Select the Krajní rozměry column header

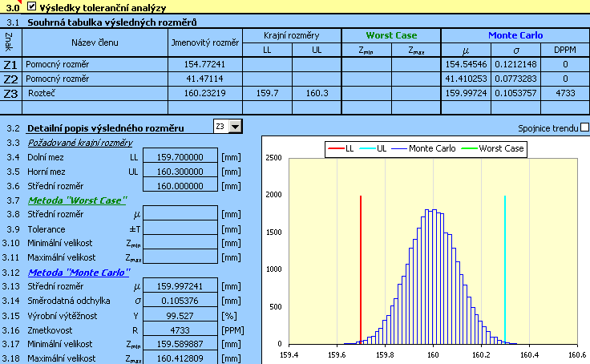[x=292, y=35]
